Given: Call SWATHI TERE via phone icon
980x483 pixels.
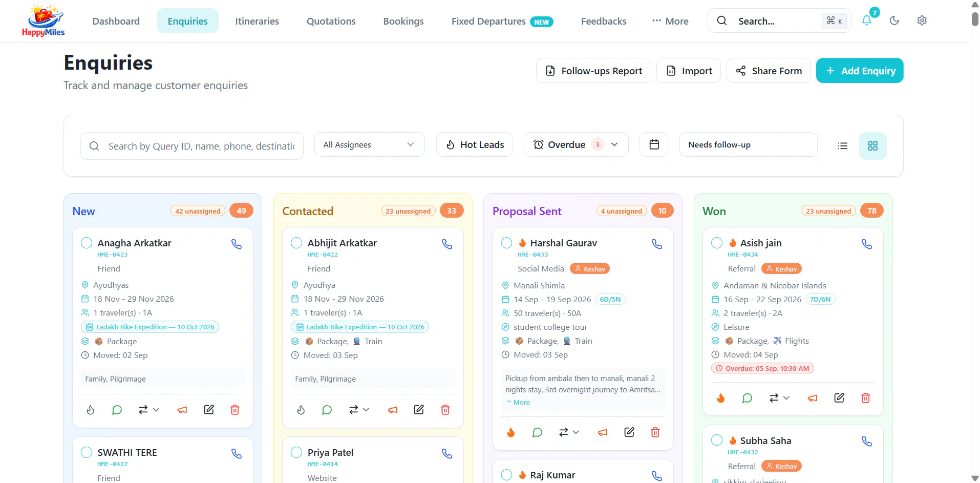Looking at the screenshot, I should 237,454.
